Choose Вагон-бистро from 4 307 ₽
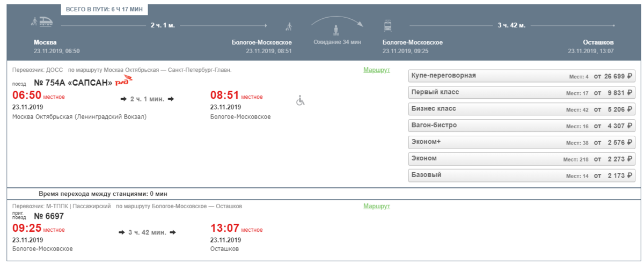 522,126
